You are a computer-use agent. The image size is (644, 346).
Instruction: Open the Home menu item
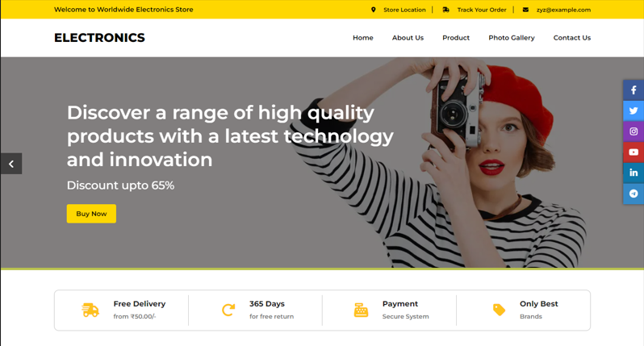[x=362, y=38]
